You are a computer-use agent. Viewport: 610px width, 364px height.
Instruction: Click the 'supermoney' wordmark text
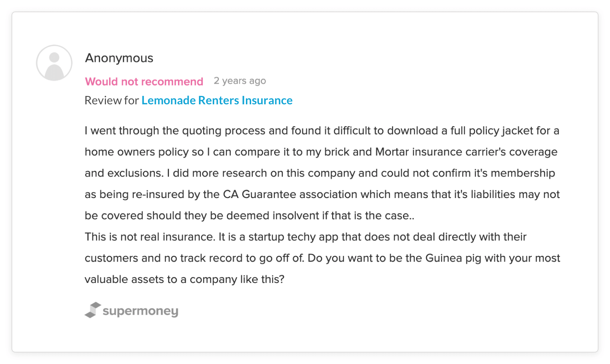(140, 311)
